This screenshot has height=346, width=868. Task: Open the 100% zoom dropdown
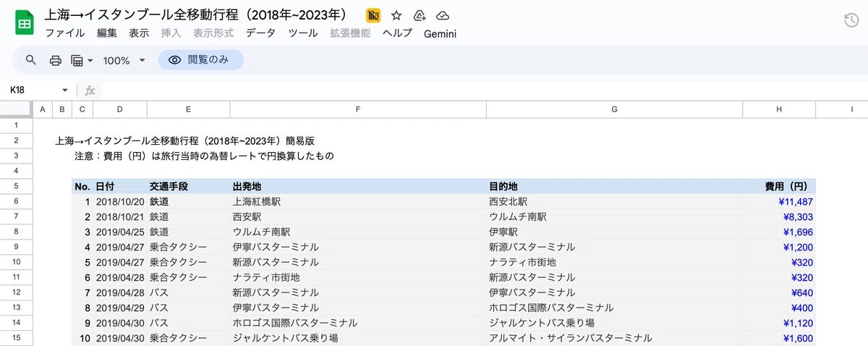124,61
